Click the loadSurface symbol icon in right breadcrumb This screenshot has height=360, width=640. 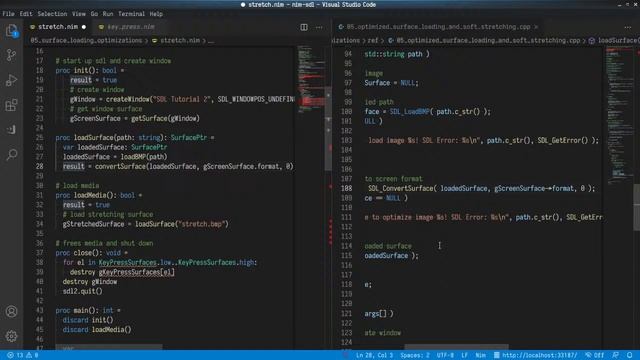click(592, 40)
